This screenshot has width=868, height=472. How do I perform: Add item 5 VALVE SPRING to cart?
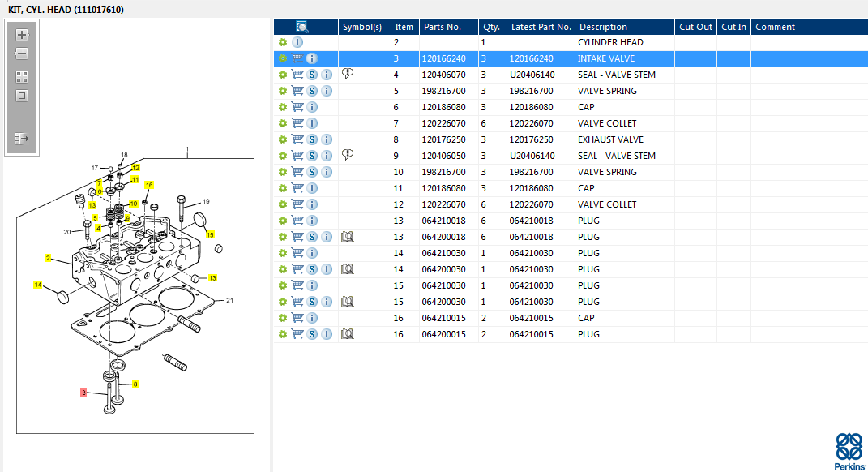click(x=297, y=91)
